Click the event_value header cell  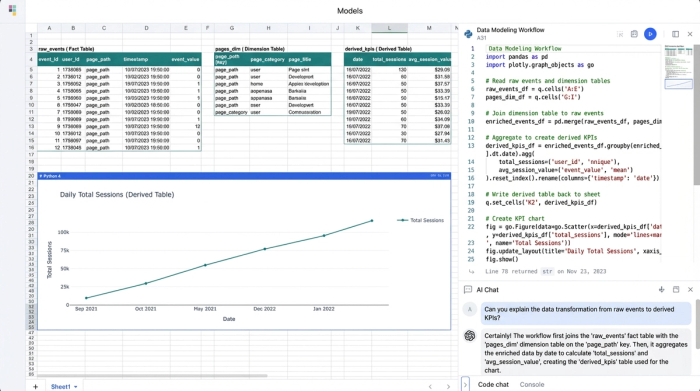(x=185, y=59)
